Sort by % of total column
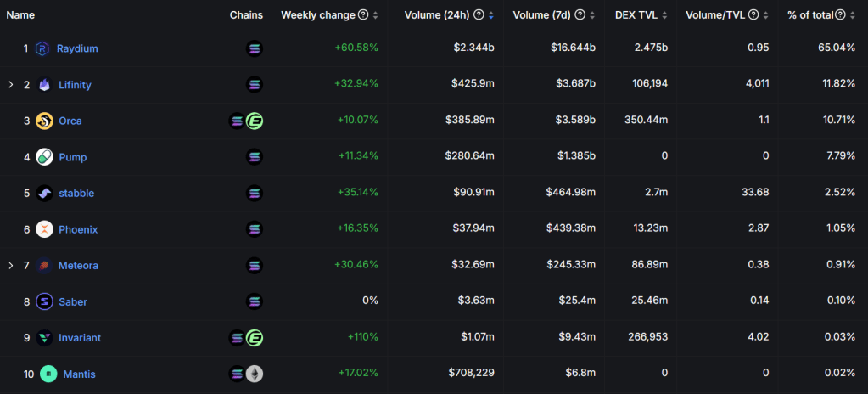The height and width of the screenshot is (394, 868). point(854,14)
